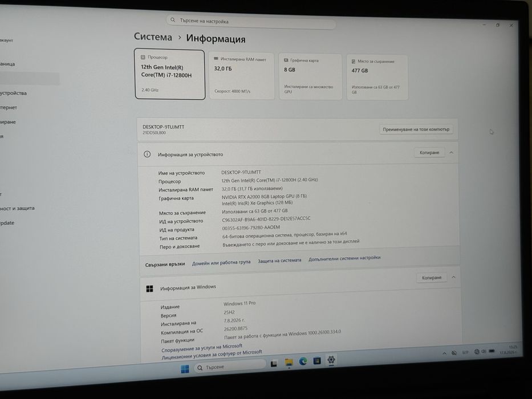Click NVIDIA RTX A2000 8GB Laptop GPU text
Screen dimensions: 532x399
(264, 196)
